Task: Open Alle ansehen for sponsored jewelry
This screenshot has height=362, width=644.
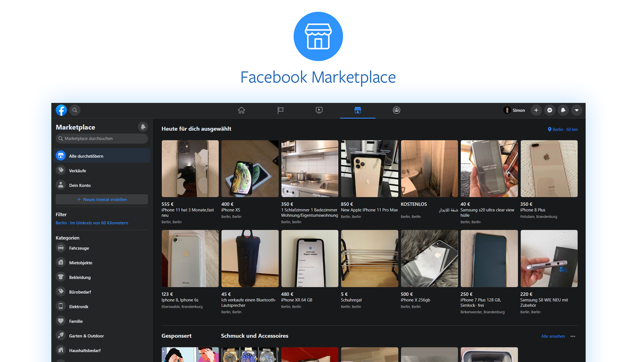Action: pos(552,336)
